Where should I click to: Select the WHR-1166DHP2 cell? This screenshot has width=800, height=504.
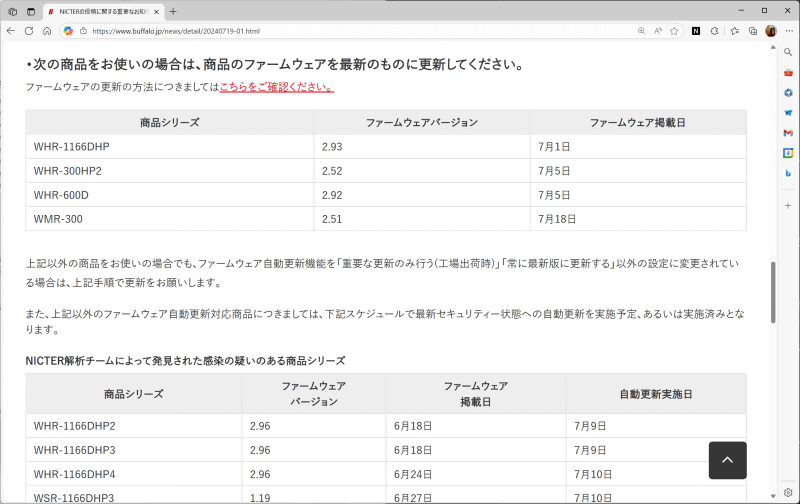coord(134,426)
